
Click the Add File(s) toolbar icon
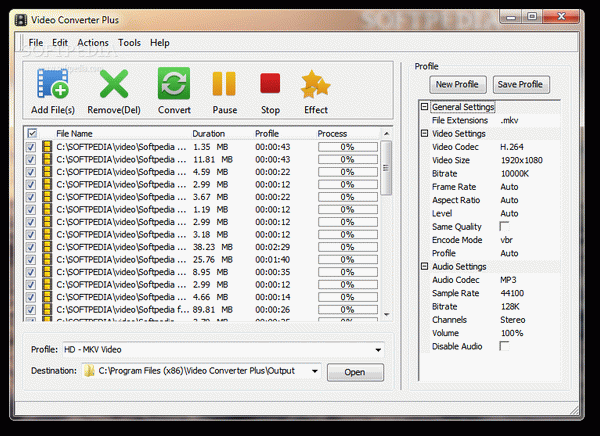[53, 83]
